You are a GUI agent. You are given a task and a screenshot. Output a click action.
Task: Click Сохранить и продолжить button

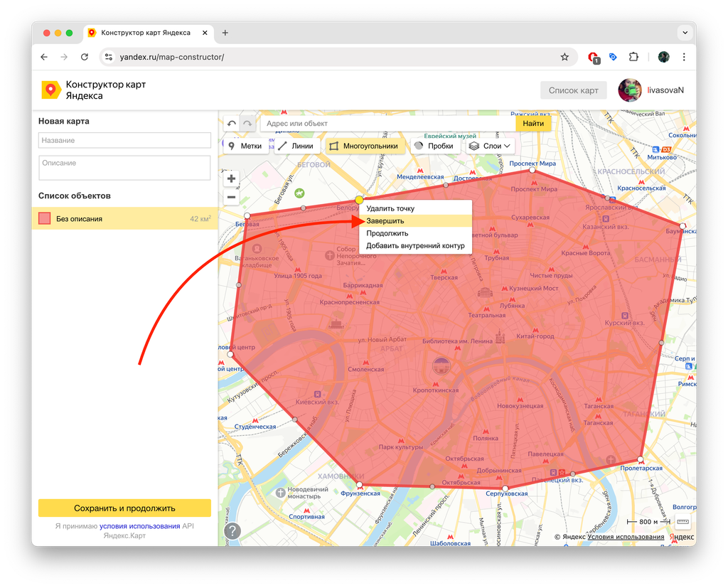coord(124,508)
